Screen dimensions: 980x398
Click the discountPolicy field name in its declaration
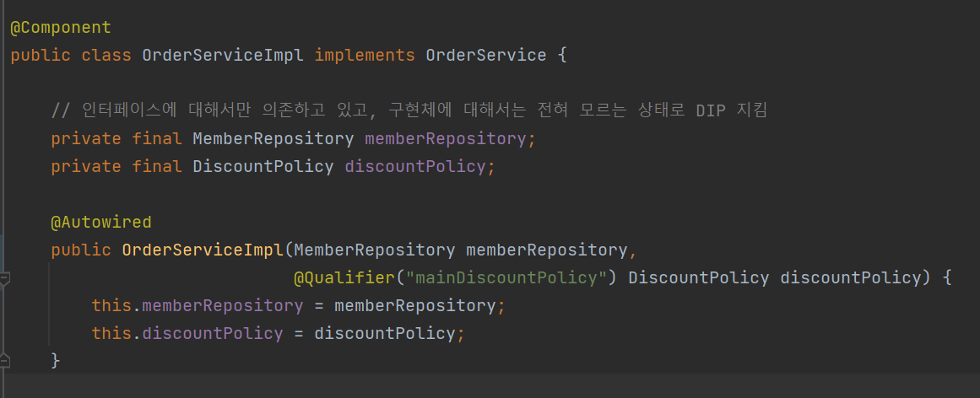coord(415,167)
